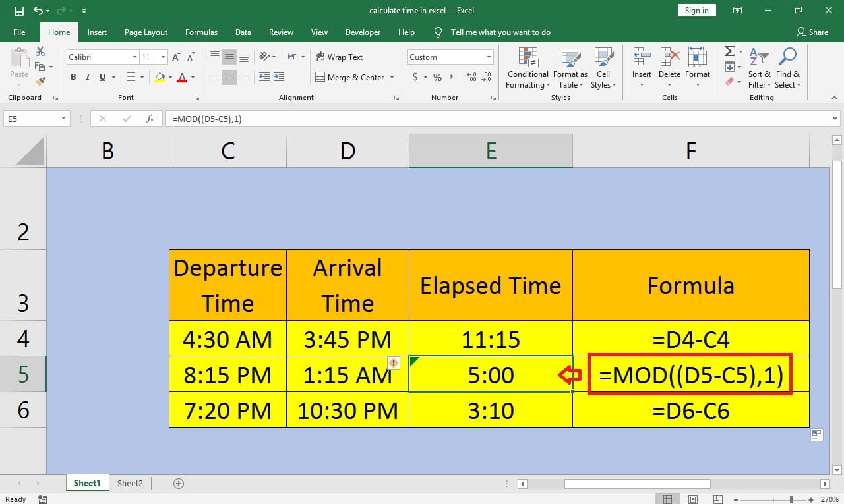This screenshot has height=504, width=844.
Task: Expand the Fill Color dropdown arrow
Action: 171,77
